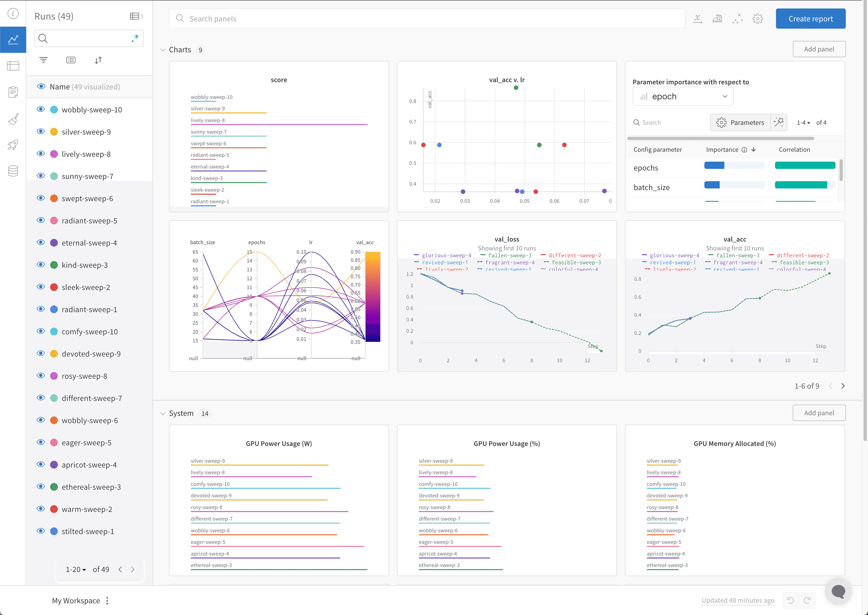
Task: Click the sort runs icon
Action: (98, 60)
